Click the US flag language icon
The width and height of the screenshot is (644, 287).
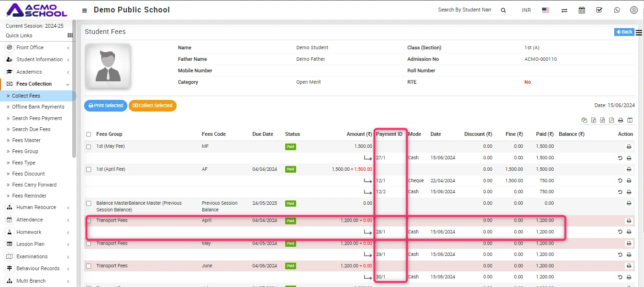pyautogui.click(x=545, y=10)
